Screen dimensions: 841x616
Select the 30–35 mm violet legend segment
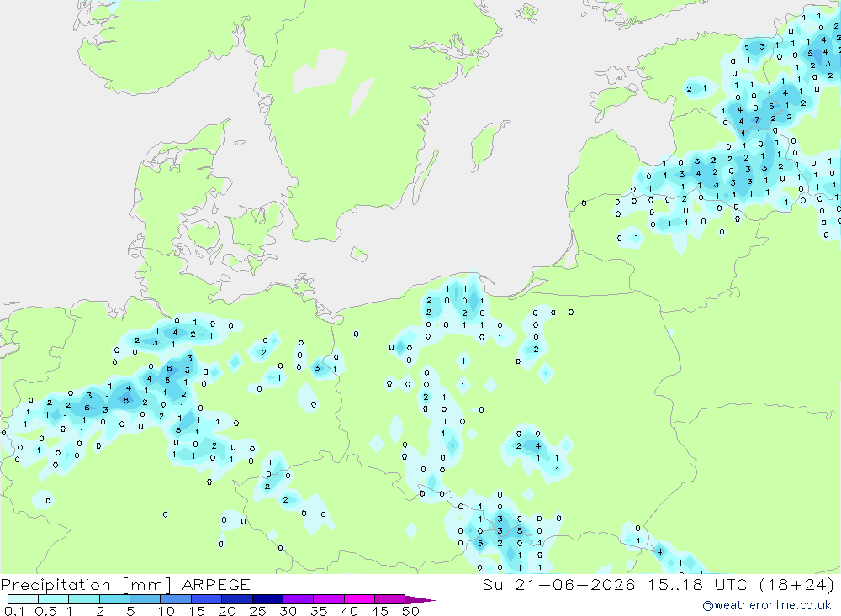pos(299,599)
